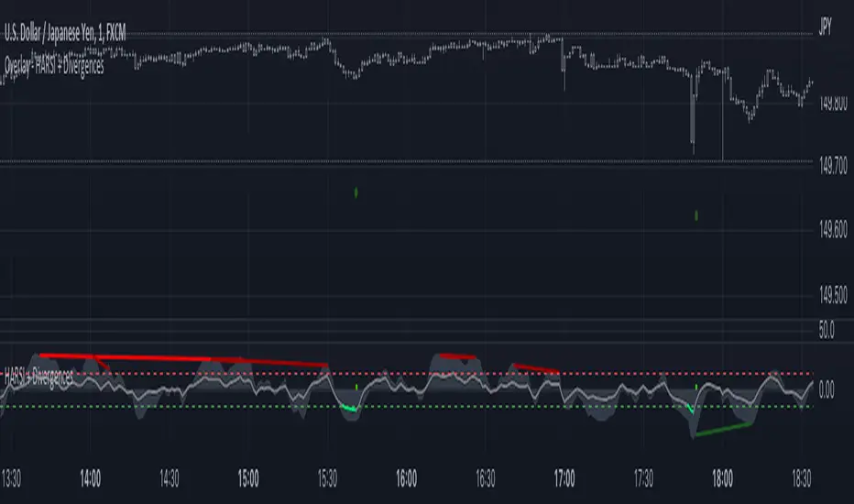The image size is (854, 504).
Task: Click the 149.600 price scale label
Action: coord(833,230)
